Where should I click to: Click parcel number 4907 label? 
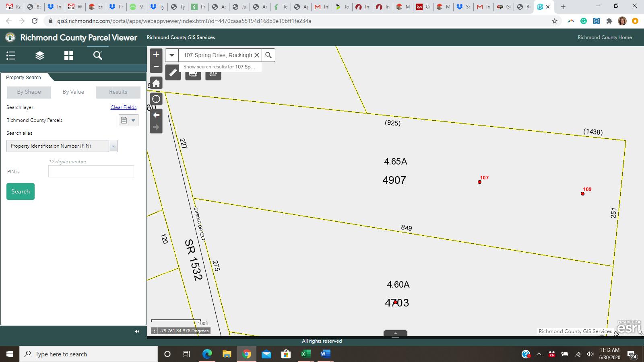point(394,180)
